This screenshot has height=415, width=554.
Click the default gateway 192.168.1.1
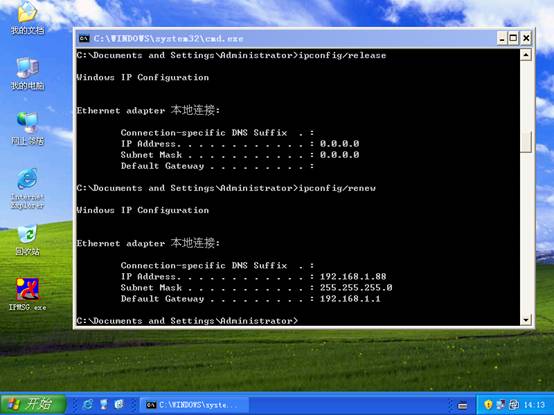pyautogui.click(x=350, y=299)
